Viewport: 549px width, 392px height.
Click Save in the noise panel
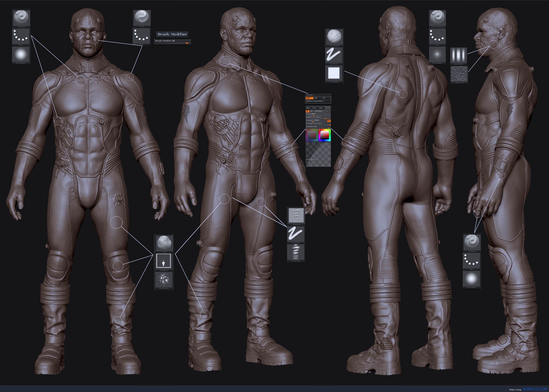pos(315,108)
